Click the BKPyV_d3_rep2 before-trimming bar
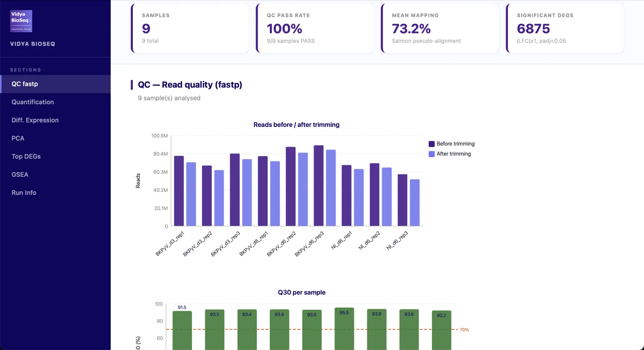Image resolution: width=644 pixels, height=350 pixels. coord(207,196)
